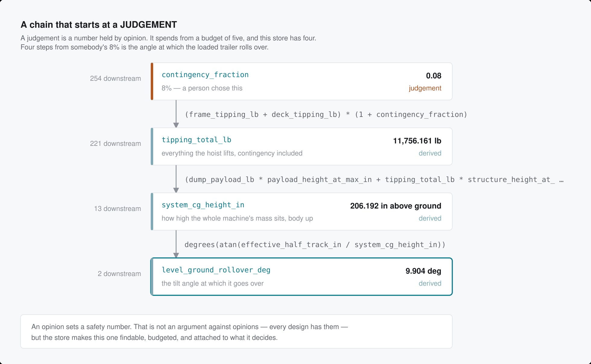The image size is (591, 364).
Task: Show the 254 downstream dependents
Action: [115, 78]
